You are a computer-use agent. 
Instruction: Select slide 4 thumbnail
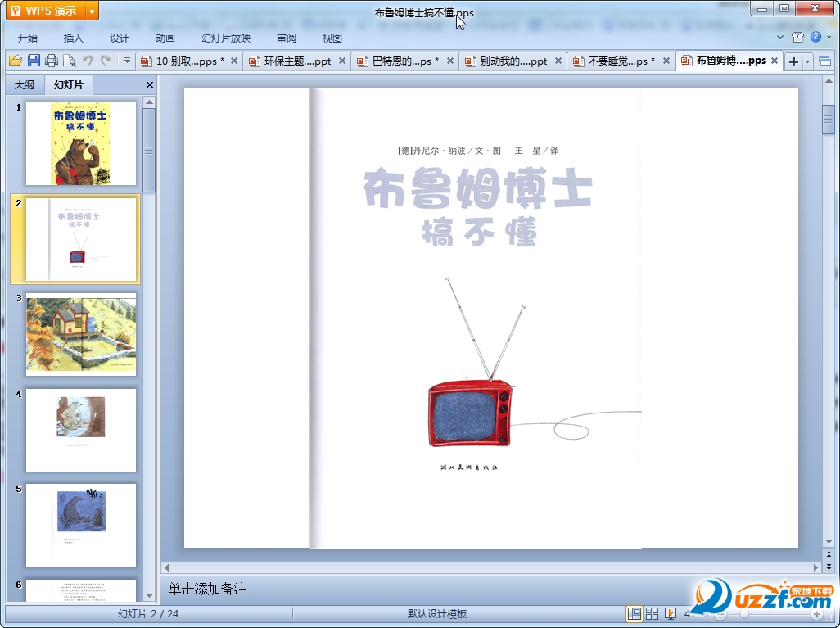81,430
